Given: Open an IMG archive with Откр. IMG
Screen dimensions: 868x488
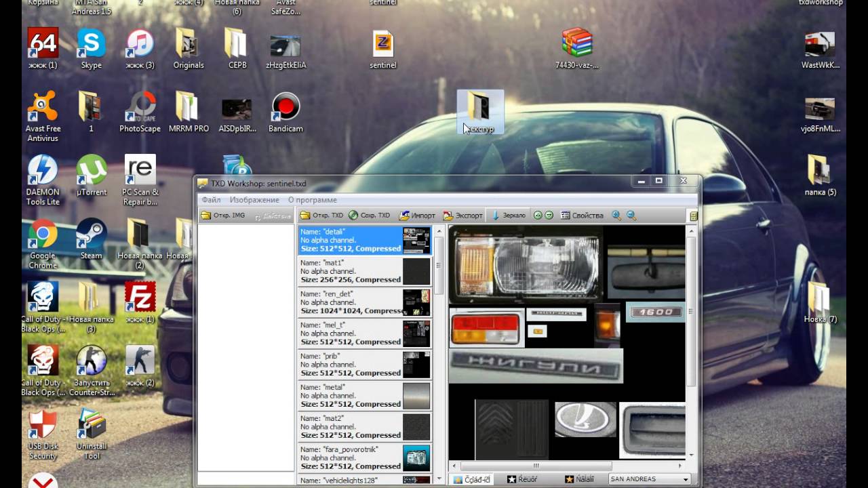Looking at the screenshot, I should coord(223,216).
